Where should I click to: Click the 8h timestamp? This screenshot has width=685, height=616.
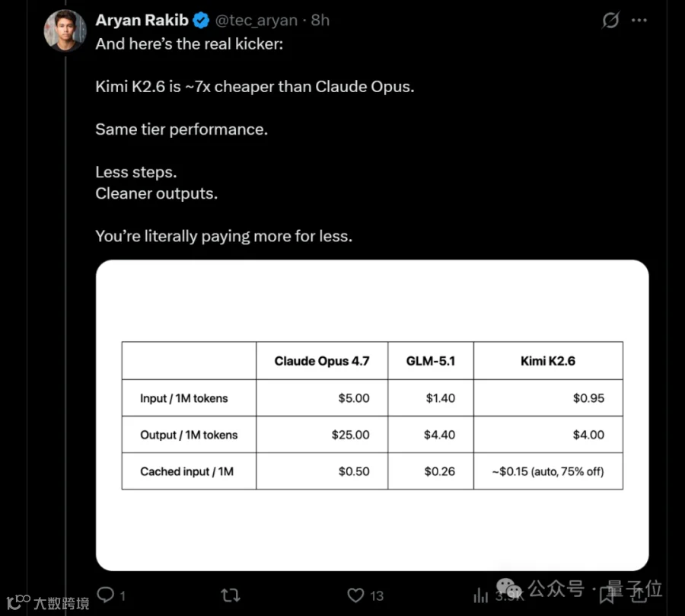[320, 21]
